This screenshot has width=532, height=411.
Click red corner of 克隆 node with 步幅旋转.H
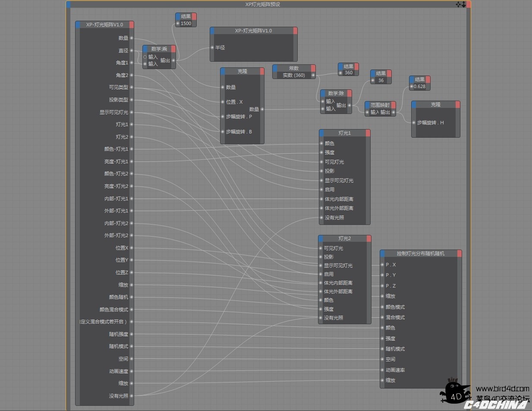pos(458,104)
